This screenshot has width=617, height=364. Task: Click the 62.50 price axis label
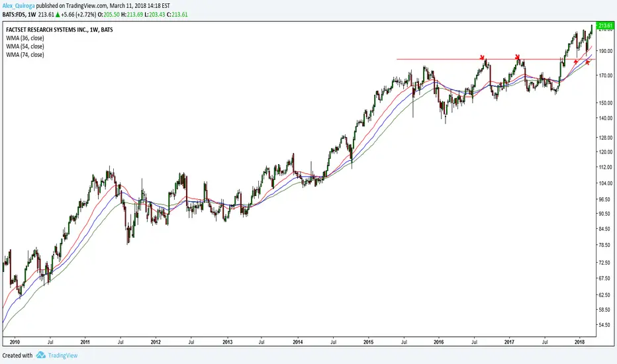tap(604, 295)
